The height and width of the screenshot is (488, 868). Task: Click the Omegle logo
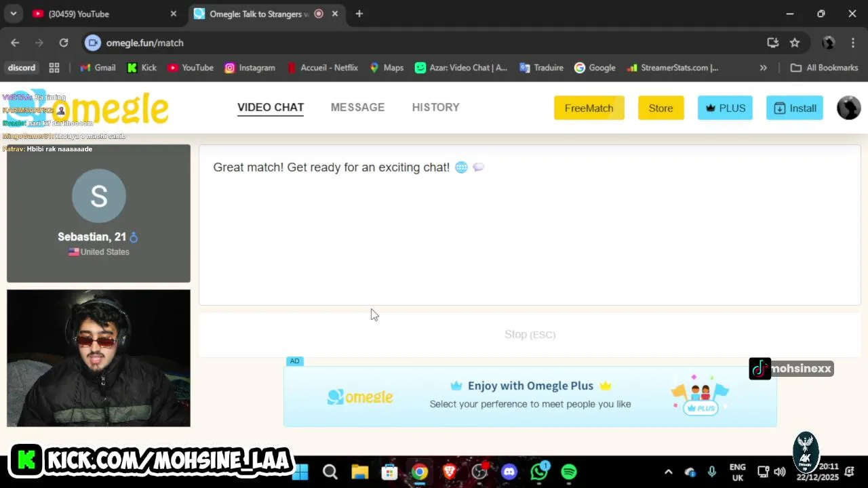pyautogui.click(x=89, y=108)
